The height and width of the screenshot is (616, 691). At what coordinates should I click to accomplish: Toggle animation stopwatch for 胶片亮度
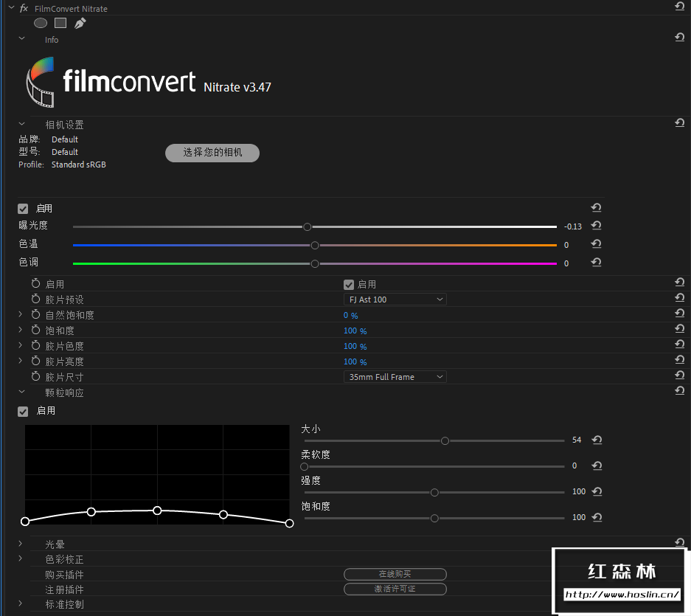(35, 361)
